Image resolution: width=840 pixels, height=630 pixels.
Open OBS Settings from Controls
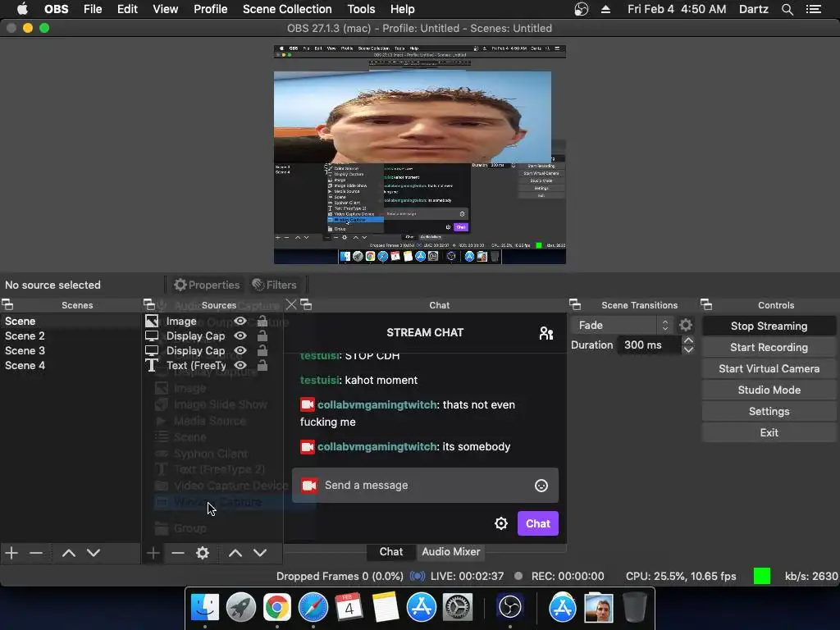(769, 412)
